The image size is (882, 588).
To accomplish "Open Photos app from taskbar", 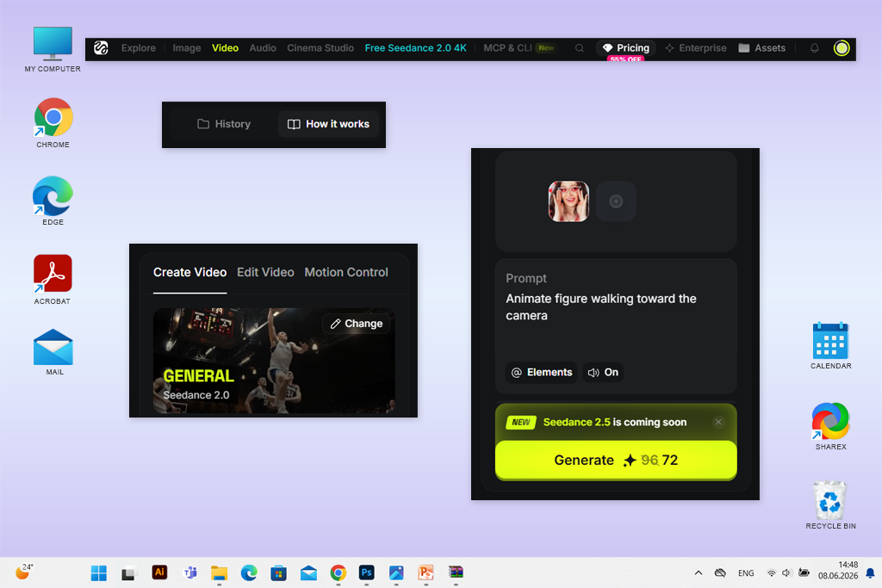I will click(x=396, y=573).
